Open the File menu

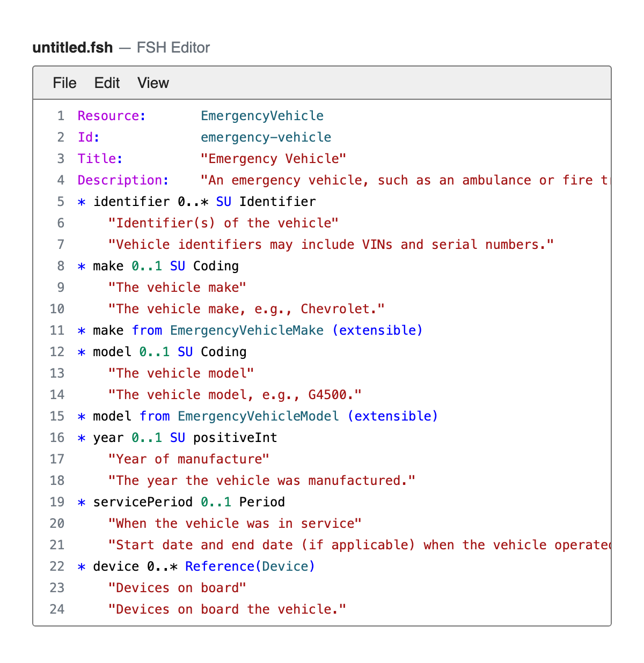[64, 83]
